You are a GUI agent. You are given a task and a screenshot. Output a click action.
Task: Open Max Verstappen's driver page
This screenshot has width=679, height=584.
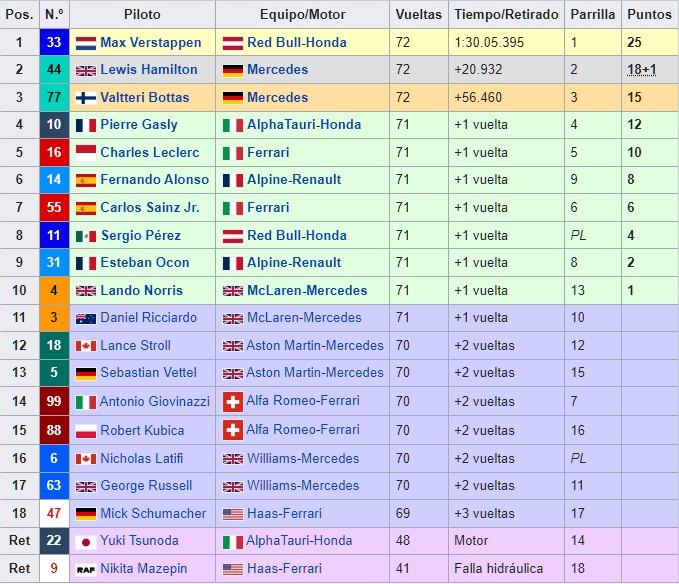(x=151, y=42)
